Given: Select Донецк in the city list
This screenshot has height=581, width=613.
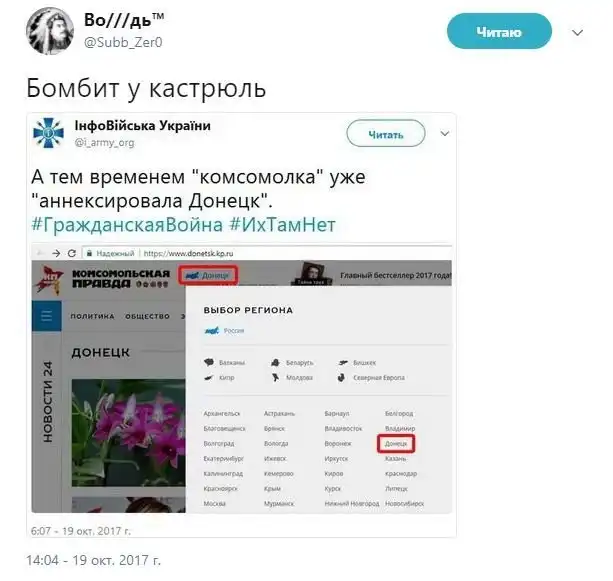Looking at the screenshot, I should pyautogui.click(x=396, y=443).
